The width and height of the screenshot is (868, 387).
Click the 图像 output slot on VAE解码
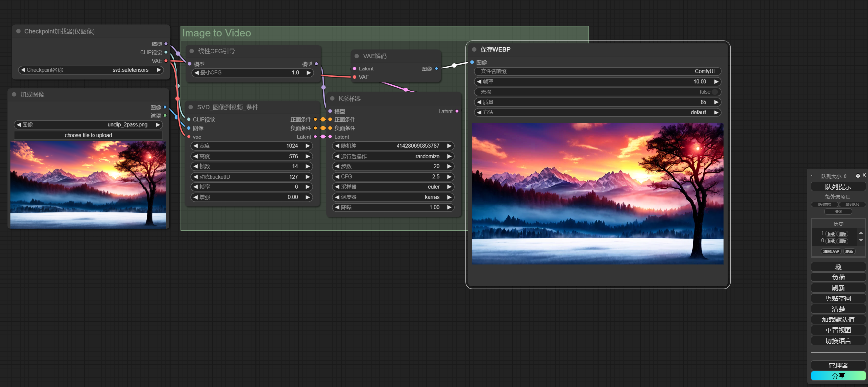[x=436, y=68]
